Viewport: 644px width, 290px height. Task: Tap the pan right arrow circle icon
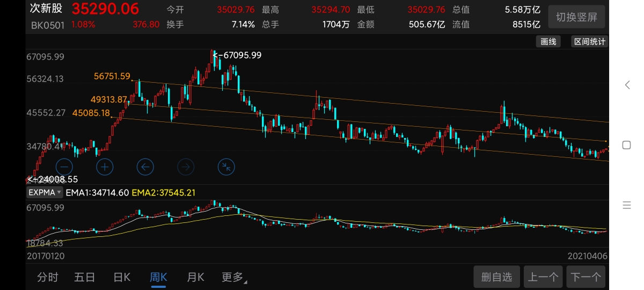[x=186, y=167]
